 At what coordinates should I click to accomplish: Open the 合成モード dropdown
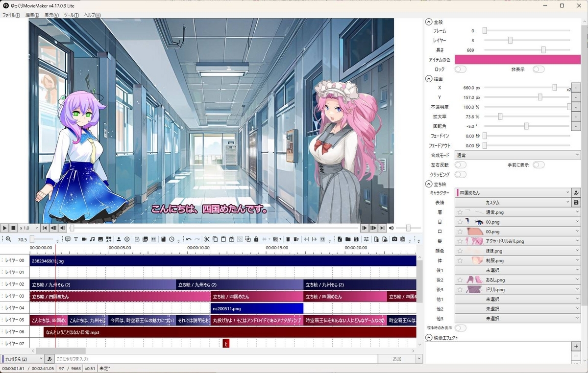coord(517,155)
